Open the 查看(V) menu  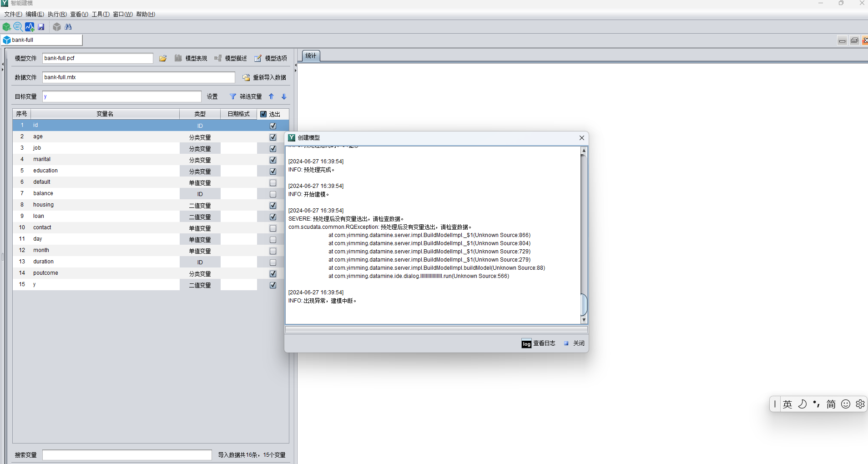(79, 14)
